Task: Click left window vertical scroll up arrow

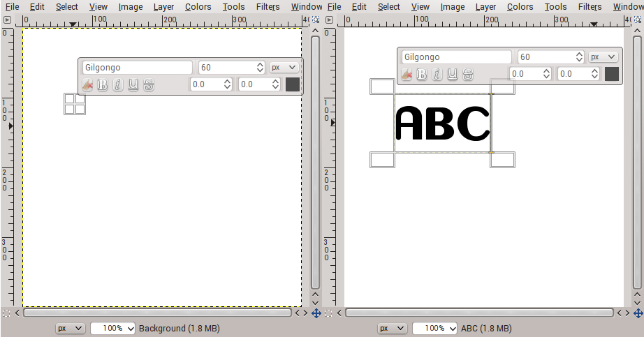Action: (x=315, y=31)
